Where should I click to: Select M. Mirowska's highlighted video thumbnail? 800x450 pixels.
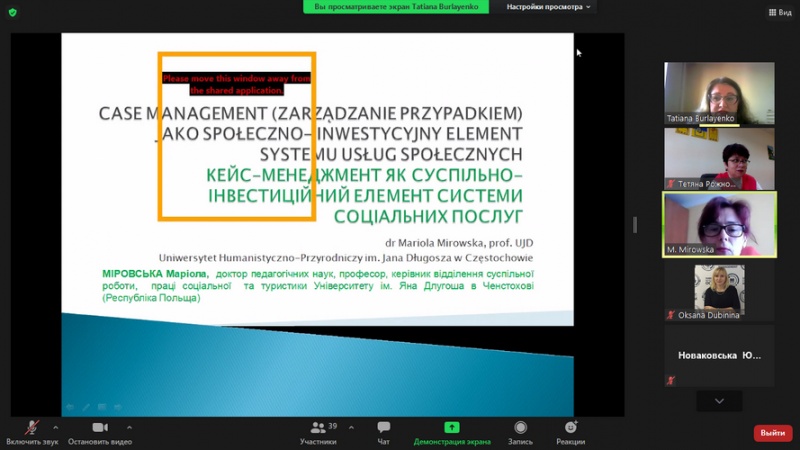click(719, 224)
